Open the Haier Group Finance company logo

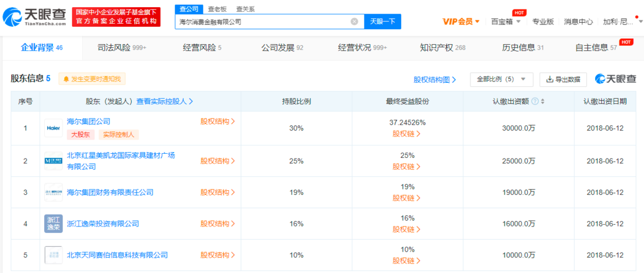pyautogui.click(x=54, y=192)
